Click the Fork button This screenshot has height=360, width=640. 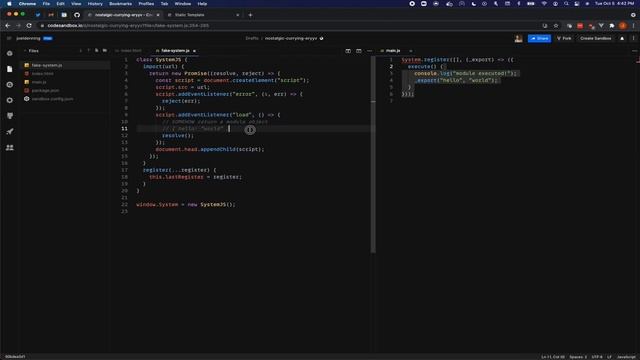click(x=564, y=38)
